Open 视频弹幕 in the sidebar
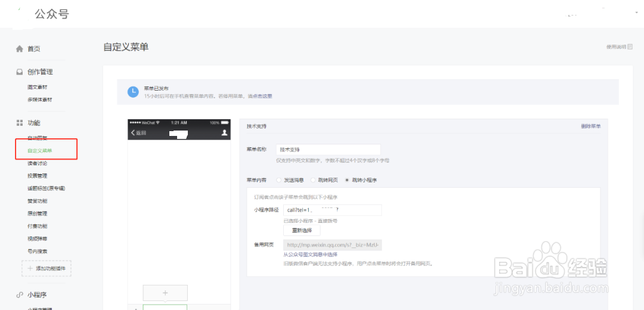Screen dimensions: 644x310 pyautogui.click(x=37, y=238)
